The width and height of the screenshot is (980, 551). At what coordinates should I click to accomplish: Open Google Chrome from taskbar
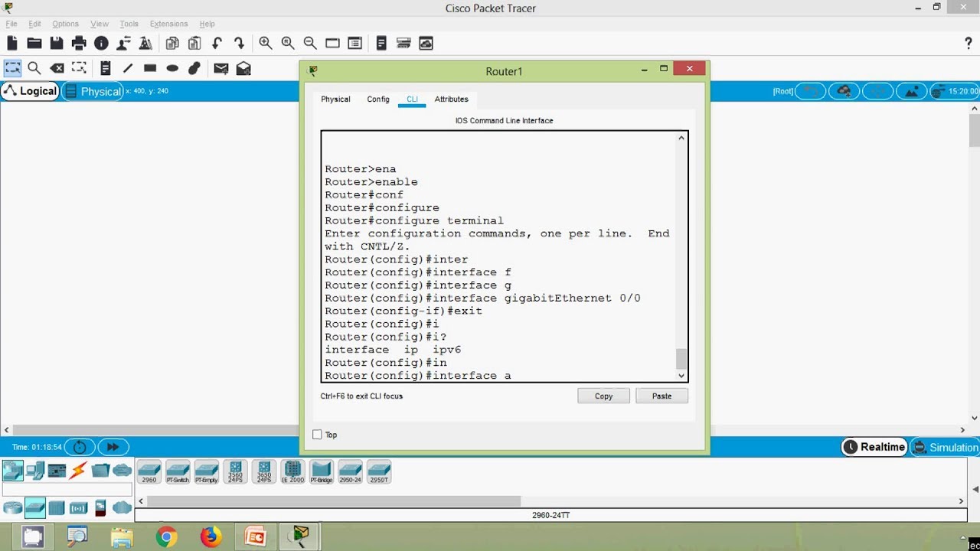166,537
